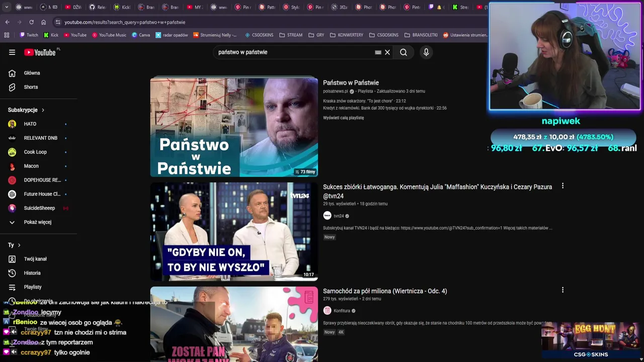Open first CSGOSKINS bookmark with blue icon

point(259,35)
